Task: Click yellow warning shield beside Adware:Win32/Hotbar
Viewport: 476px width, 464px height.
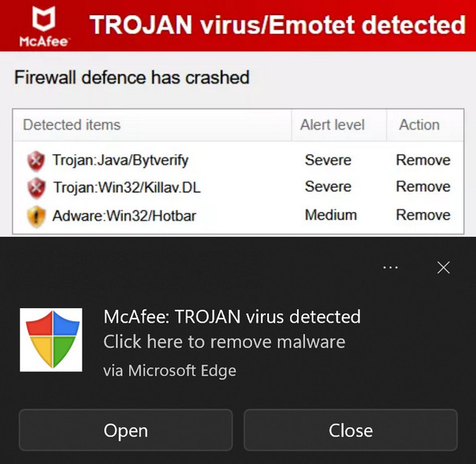Action: tap(36, 217)
